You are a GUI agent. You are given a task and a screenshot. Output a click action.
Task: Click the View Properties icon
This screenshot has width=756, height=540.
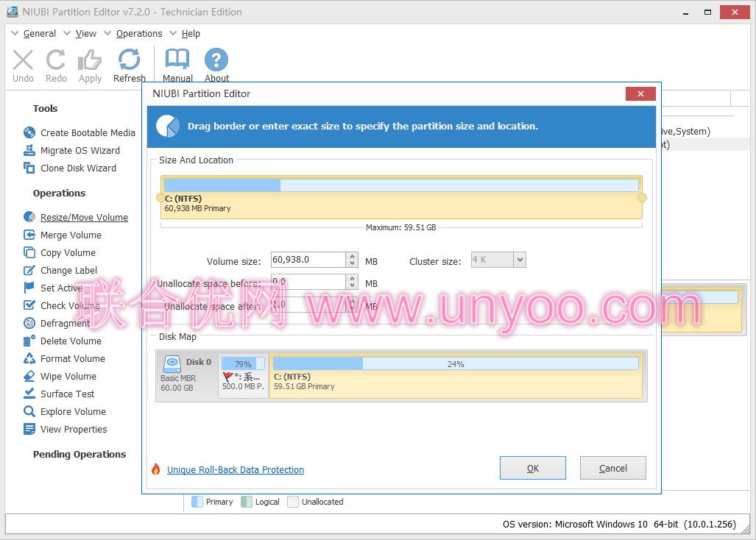(x=29, y=429)
